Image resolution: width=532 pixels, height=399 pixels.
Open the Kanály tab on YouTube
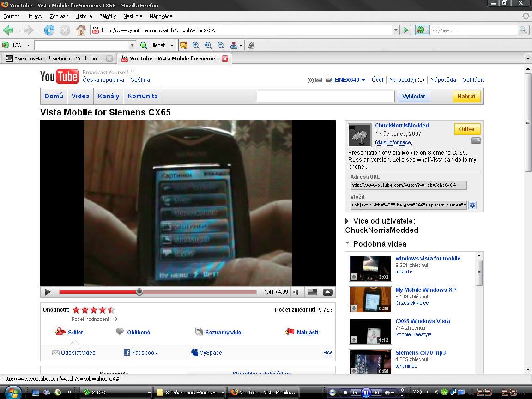click(109, 96)
